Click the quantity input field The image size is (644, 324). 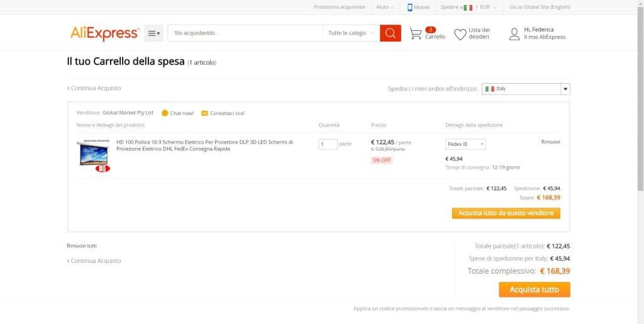click(x=328, y=144)
